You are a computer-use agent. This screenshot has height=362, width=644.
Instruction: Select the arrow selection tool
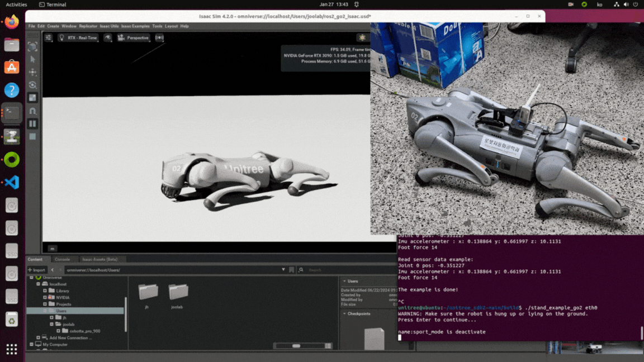(33, 59)
